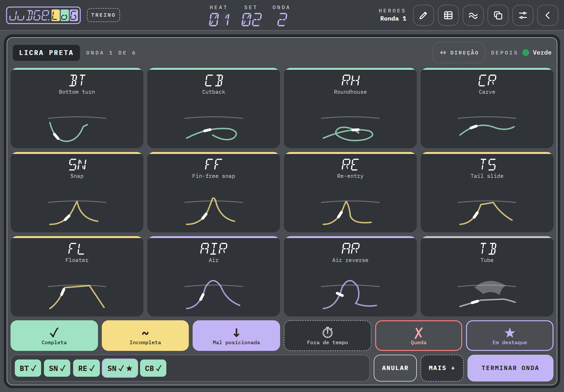564x392 pixels.
Task: Click the green Verde jersey color dot
Action: pyautogui.click(x=526, y=53)
